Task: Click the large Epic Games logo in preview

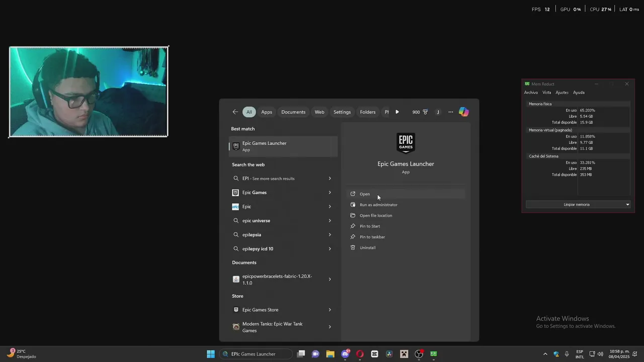Action: (406, 143)
